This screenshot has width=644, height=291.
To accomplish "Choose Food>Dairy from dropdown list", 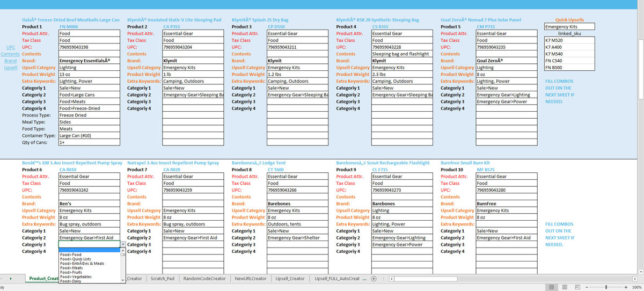I will tap(90, 281).
